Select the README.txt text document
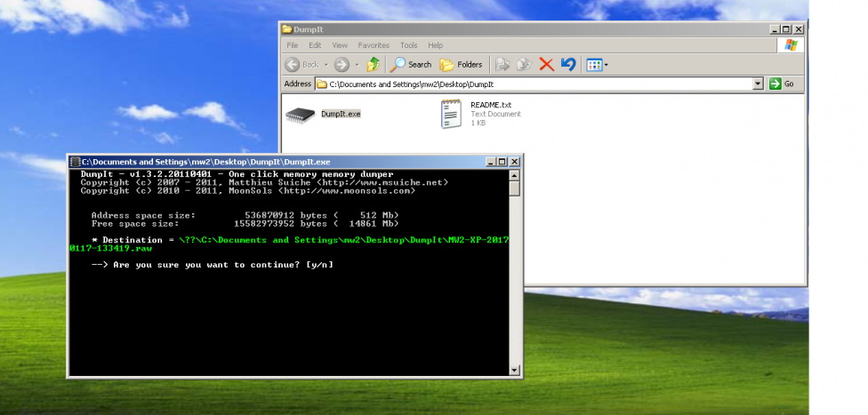Screen dimensions: 868x415 (452, 113)
